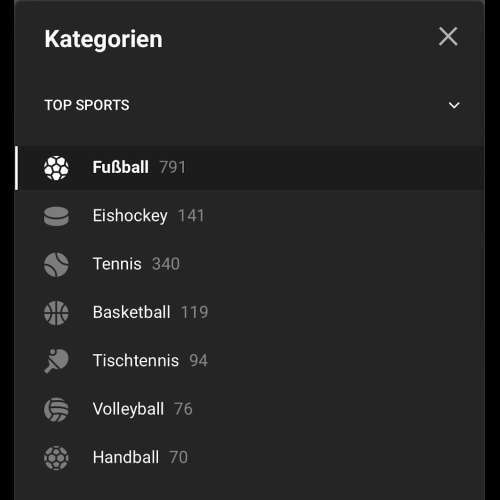Click the 791 count next to Fußball
Screen dimensions: 500x500
click(172, 167)
